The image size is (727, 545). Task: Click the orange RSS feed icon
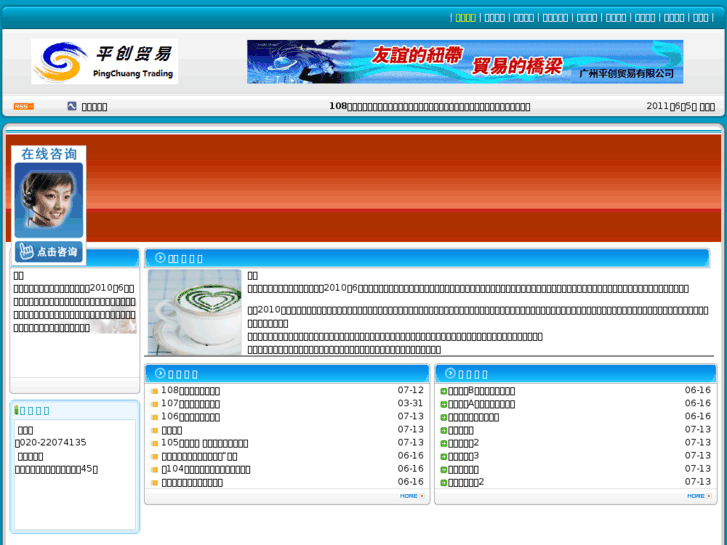tap(24, 107)
